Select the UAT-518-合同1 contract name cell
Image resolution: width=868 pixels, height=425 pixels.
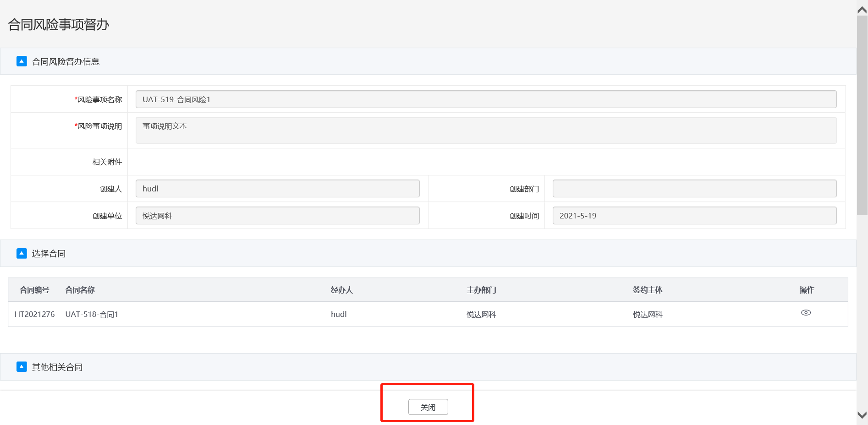(92, 314)
